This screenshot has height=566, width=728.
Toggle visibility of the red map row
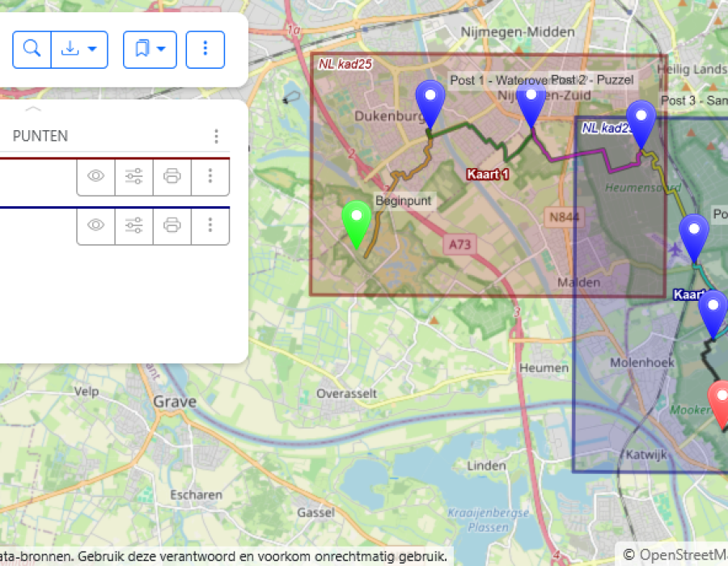click(x=95, y=176)
